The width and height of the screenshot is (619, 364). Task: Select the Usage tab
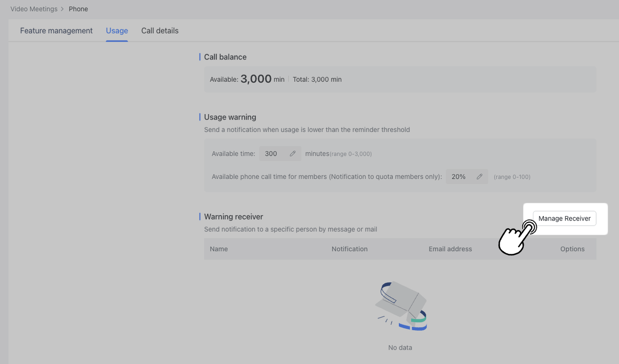(x=117, y=31)
